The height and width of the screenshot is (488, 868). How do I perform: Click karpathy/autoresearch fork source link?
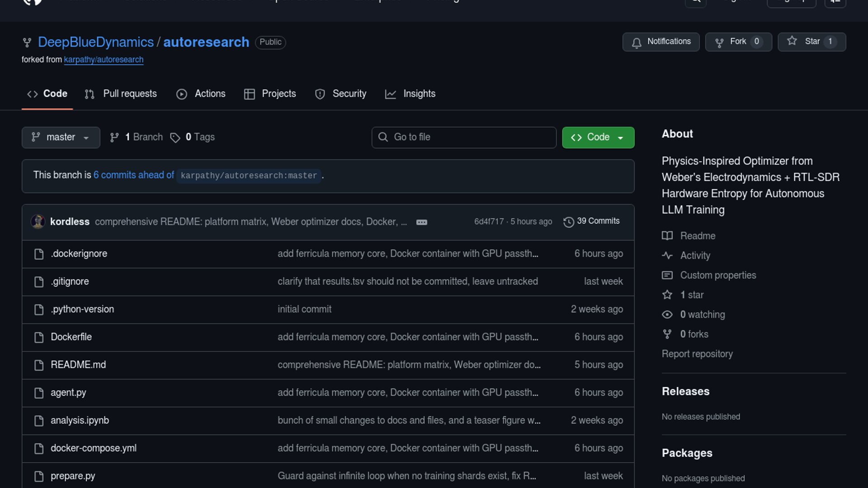coord(104,60)
